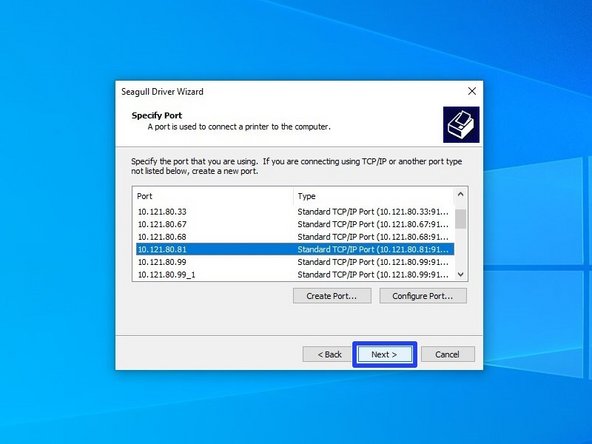
Task: Click the port list scroll down arrow
Action: [x=460, y=274]
